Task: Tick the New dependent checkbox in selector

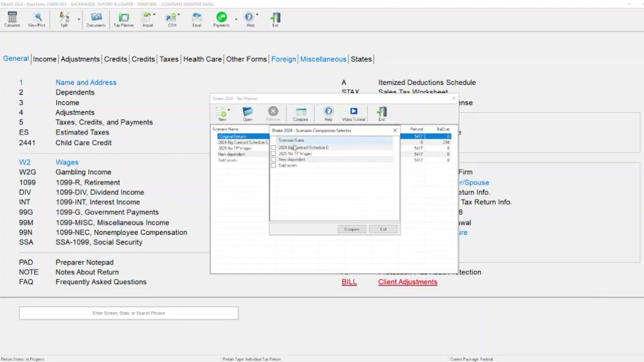Action: coord(274,160)
